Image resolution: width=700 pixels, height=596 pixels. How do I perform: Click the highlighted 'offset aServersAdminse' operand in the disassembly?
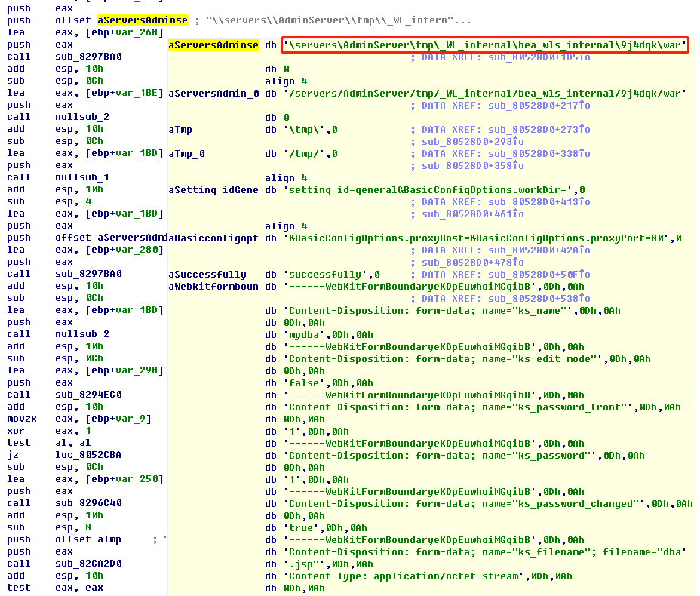coord(121,20)
